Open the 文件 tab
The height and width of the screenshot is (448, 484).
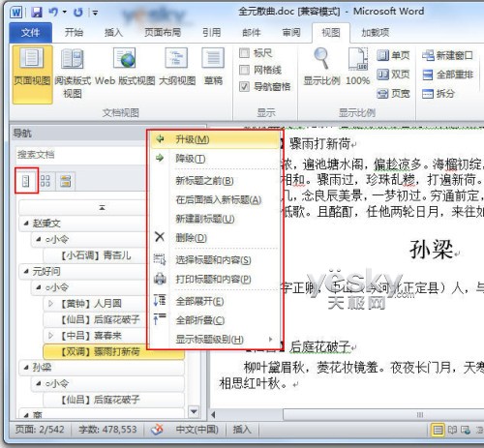pos(31,33)
